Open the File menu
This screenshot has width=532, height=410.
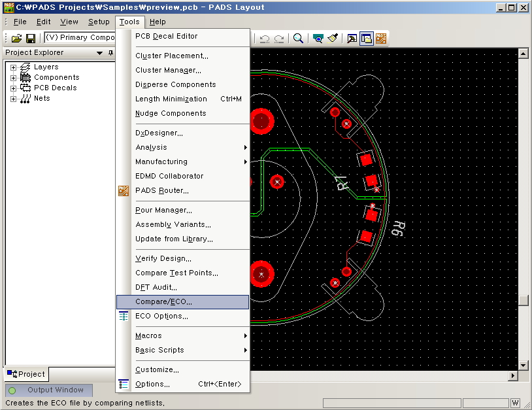point(20,22)
